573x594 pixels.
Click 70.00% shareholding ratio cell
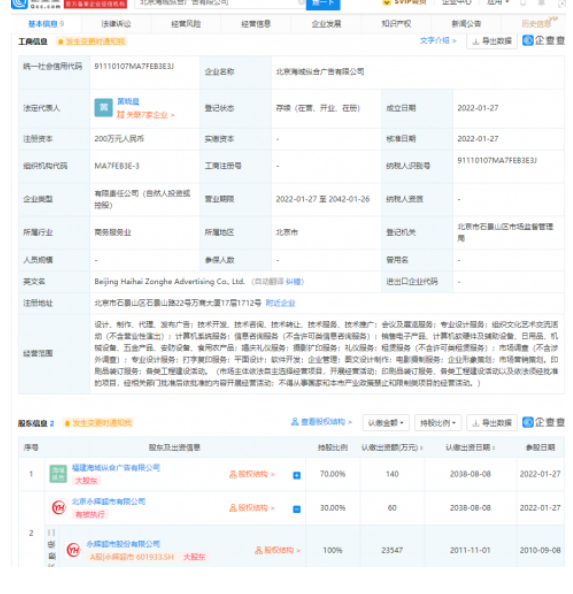tap(333, 474)
